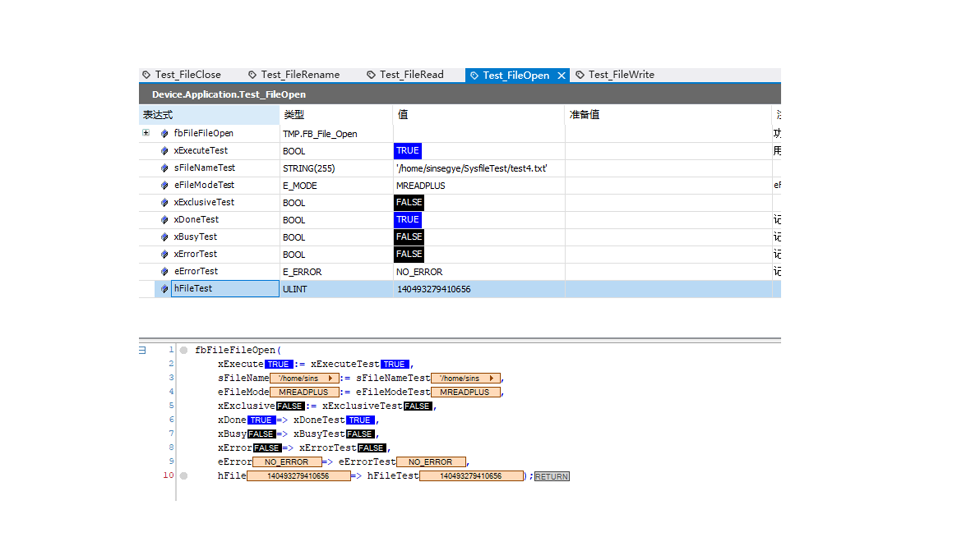Viewport: 980px width, 551px height.
Task: Collapse code line 1 fold marker
Action: [x=142, y=350]
